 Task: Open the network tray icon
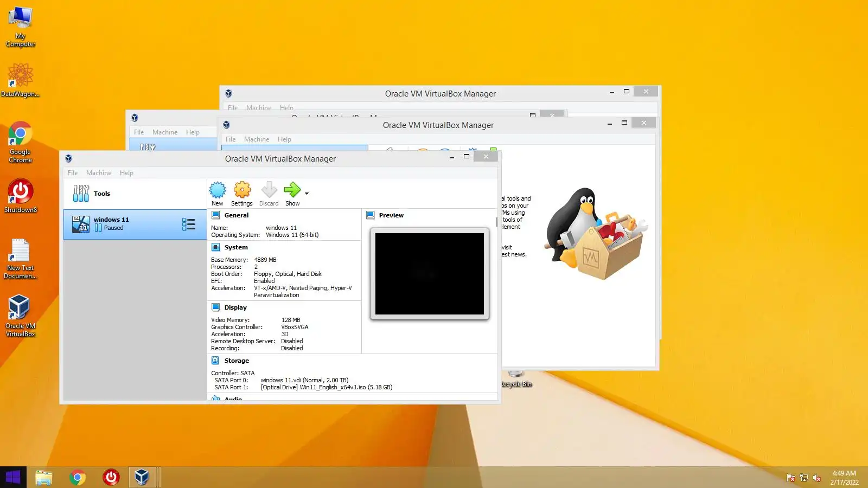coord(804,478)
